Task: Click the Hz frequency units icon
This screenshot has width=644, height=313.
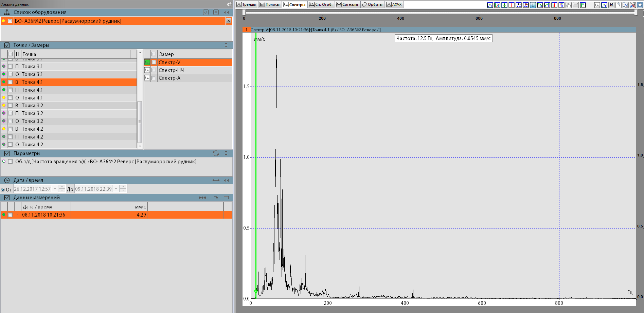Action: 518,5
